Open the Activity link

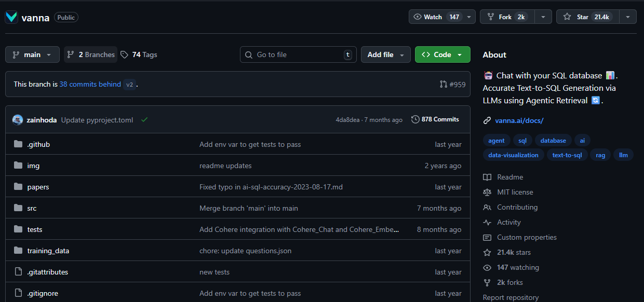502,222
